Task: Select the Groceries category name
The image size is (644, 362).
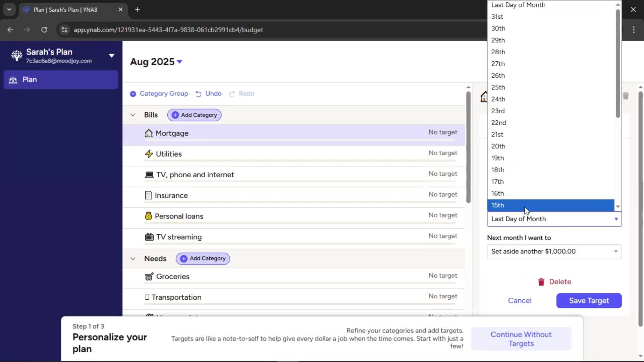Action: click(x=173, y=277)
